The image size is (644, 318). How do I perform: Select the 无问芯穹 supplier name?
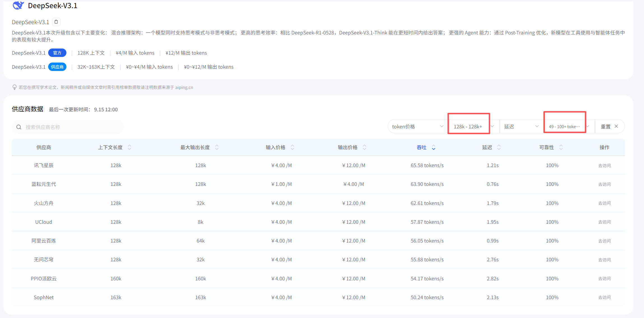(44, 259)
